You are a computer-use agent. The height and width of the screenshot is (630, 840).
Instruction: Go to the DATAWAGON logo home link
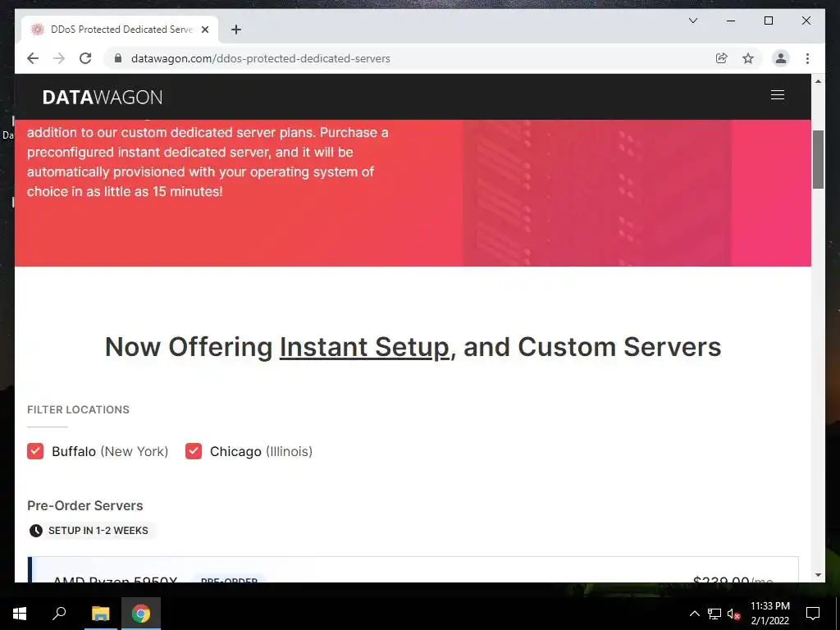(x=103, y=97)
